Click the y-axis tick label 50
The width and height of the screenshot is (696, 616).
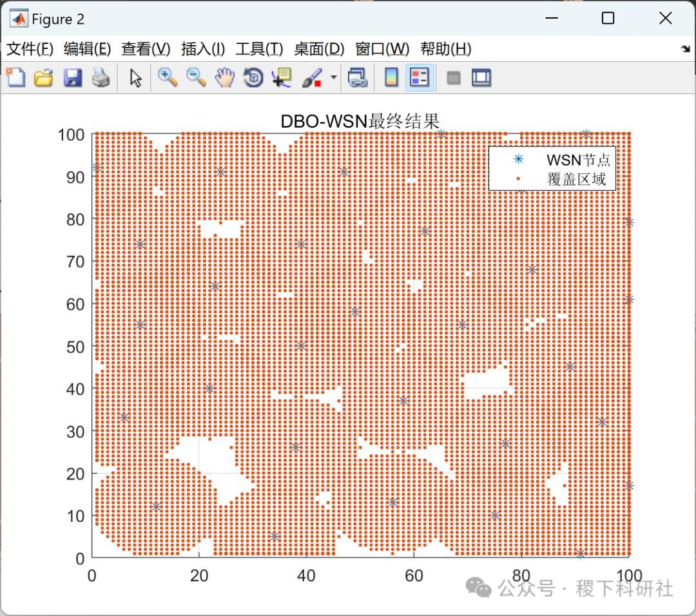coord(75,347)
